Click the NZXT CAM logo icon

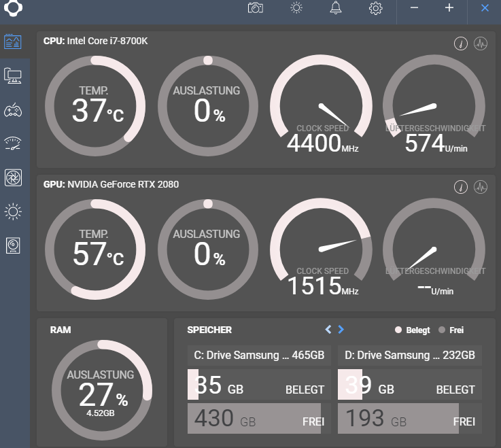[x=13, y=7]
